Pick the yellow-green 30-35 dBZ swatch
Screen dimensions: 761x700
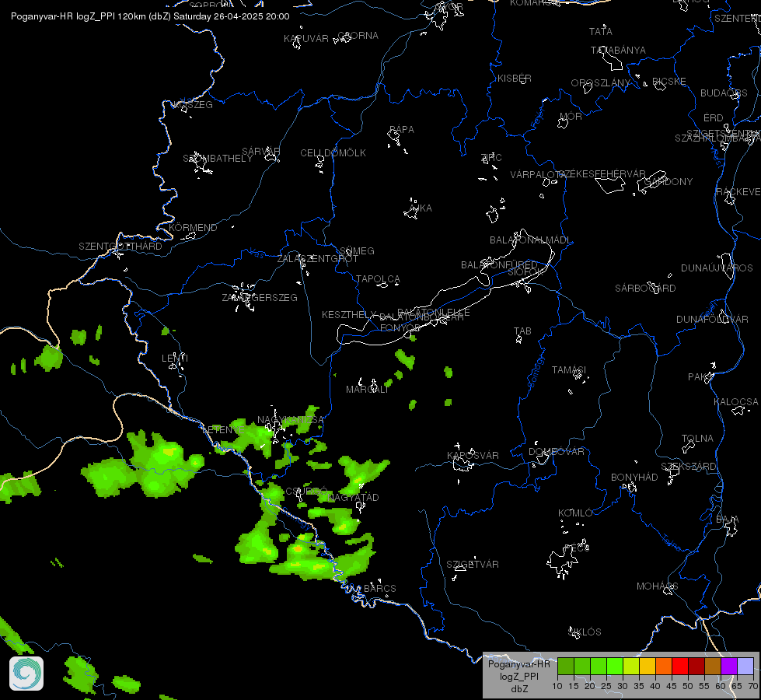pyautogui.click(x=631, y=667)
